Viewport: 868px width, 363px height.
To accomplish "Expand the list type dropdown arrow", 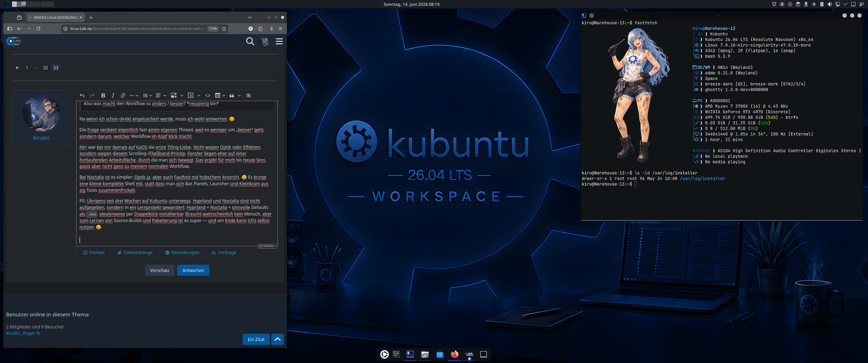I will coord(151,95).
